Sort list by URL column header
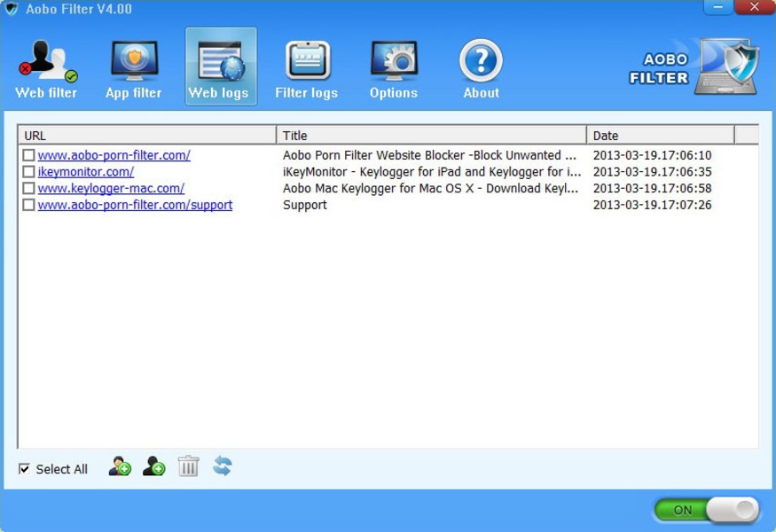776x532 pixels. (x=147, y=136)
